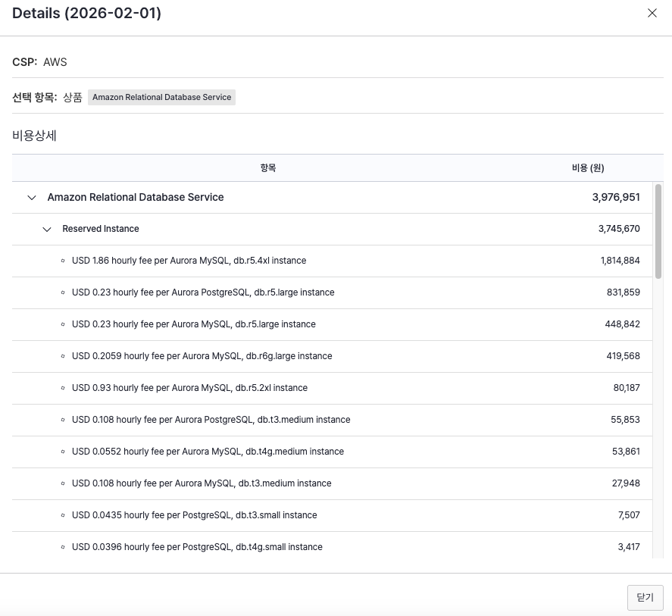Viewport: 672px width, 616px height.
Task: Click the total cost value 3,976,951
Action: 616,197
